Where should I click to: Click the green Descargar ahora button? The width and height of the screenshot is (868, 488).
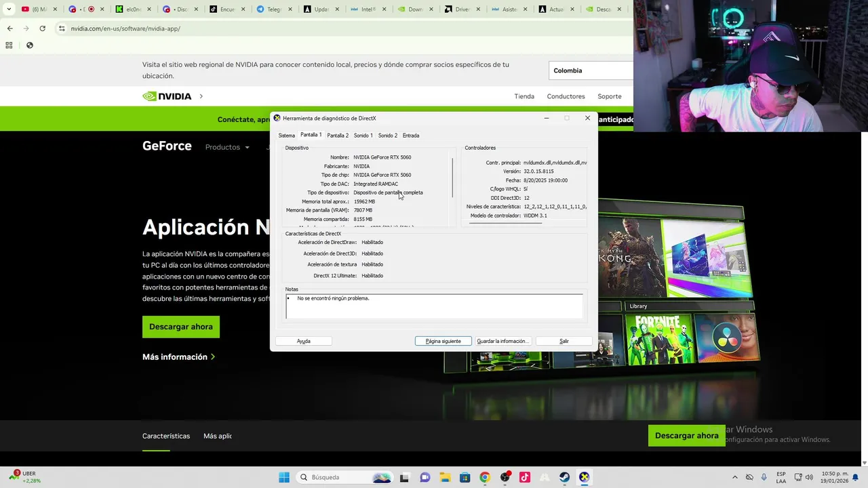click(x=181, y=327)
